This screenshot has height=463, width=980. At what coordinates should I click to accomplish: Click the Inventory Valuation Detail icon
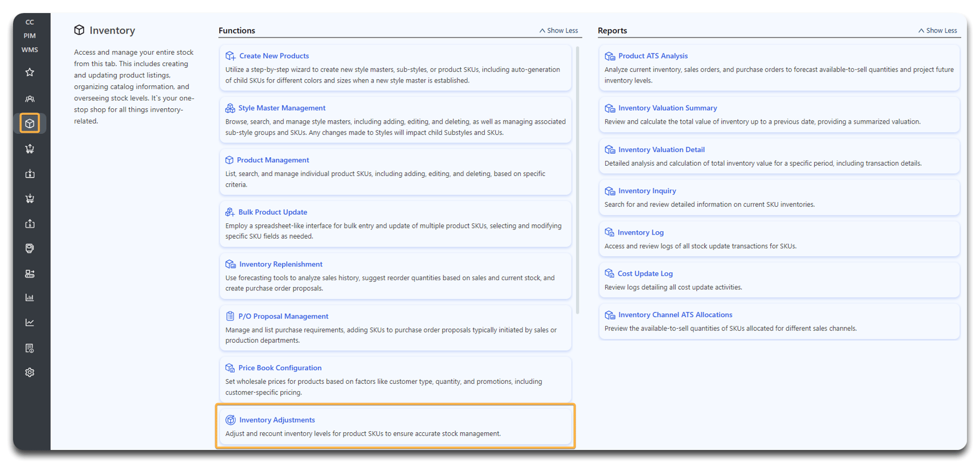pos(610,149)
